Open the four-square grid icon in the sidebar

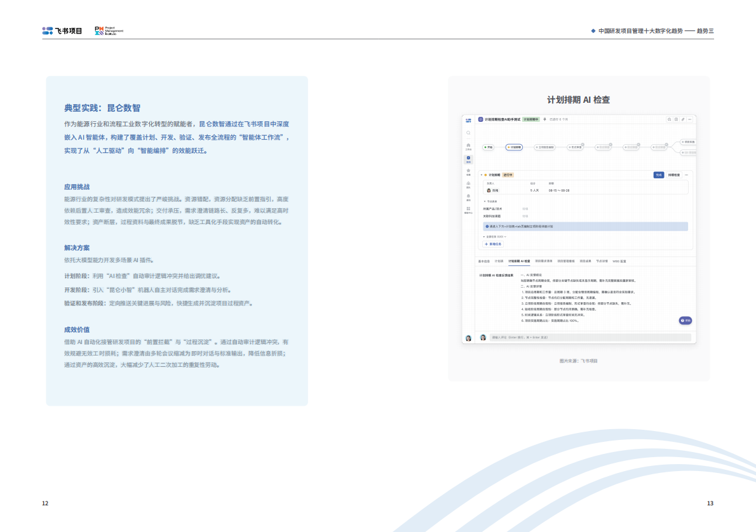[x=468, y=209]
